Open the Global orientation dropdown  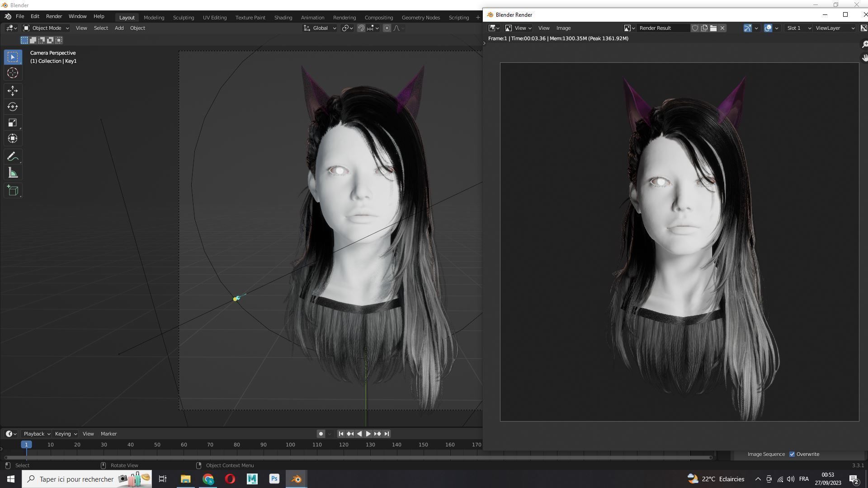[320, 28]
